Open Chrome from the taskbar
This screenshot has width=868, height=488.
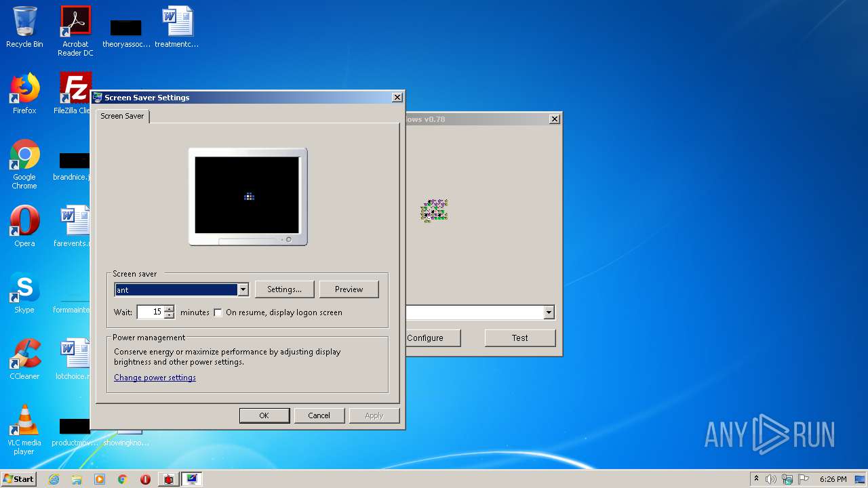(123, 479)
